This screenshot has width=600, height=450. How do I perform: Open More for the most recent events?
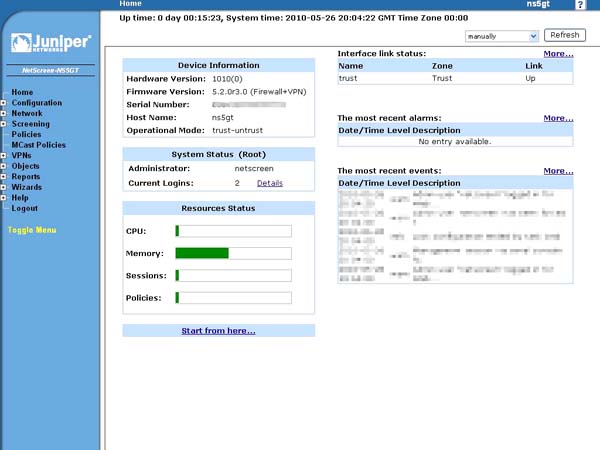point(558,171)
